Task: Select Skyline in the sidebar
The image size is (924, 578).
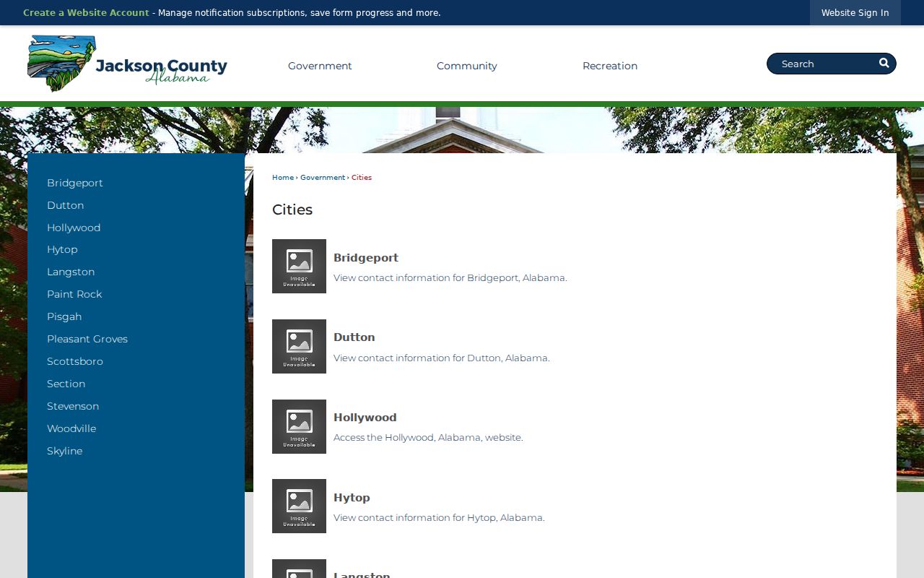Action: (64, 451)
